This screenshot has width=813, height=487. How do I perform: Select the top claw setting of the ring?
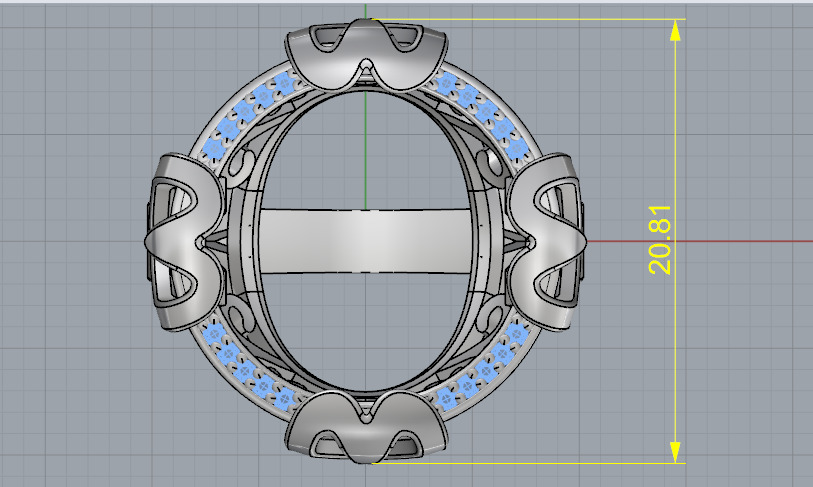coord(366,55)
